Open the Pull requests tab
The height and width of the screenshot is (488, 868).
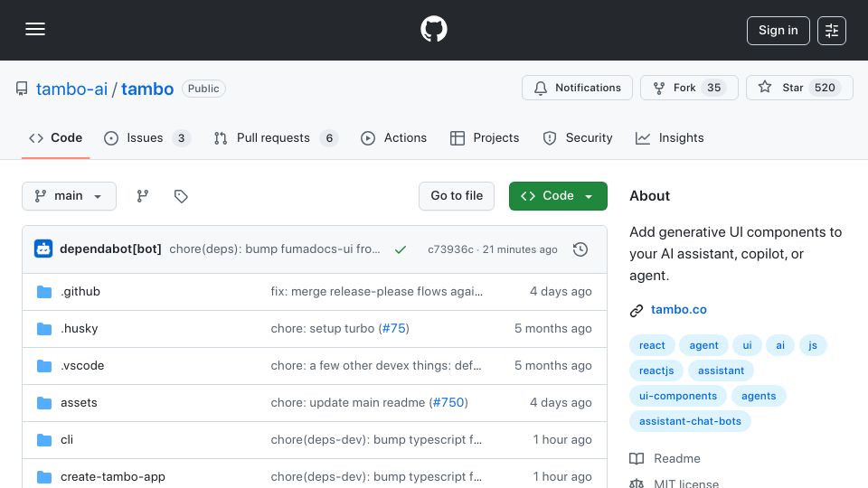click(276, 137)
